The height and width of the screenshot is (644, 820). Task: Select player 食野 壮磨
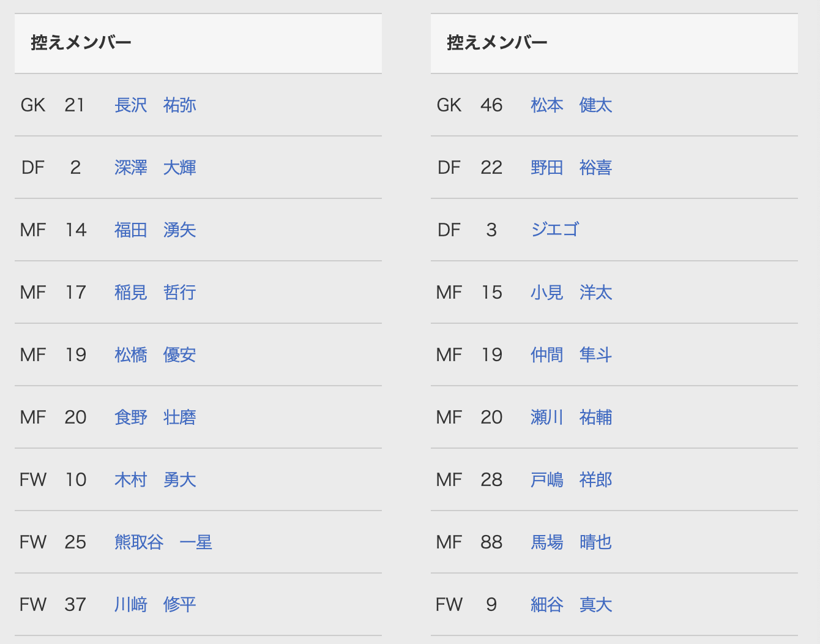click(155, 417)
